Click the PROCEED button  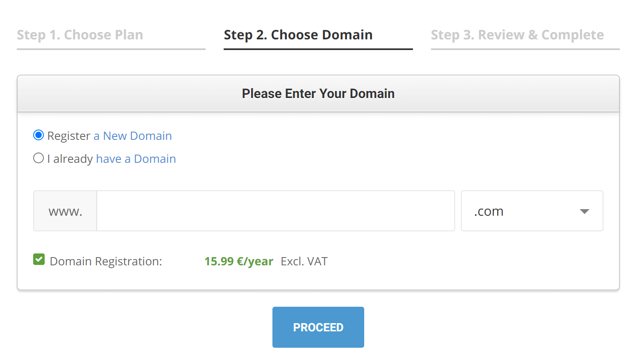point(318,327)
